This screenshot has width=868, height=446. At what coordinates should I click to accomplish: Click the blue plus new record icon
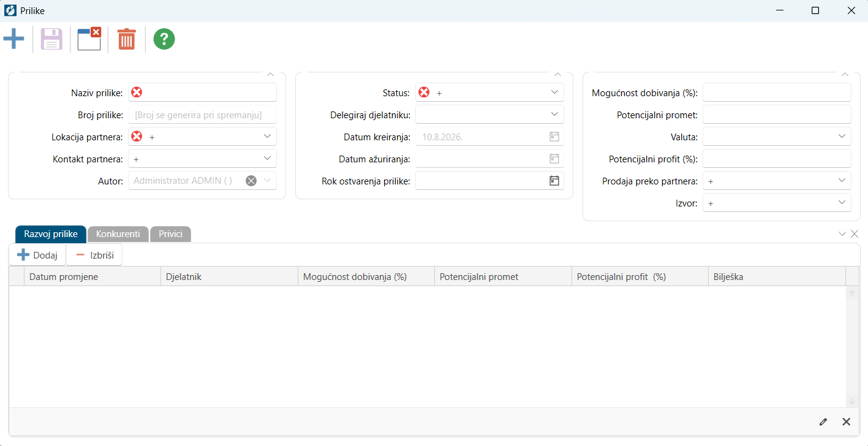point(13,39)
